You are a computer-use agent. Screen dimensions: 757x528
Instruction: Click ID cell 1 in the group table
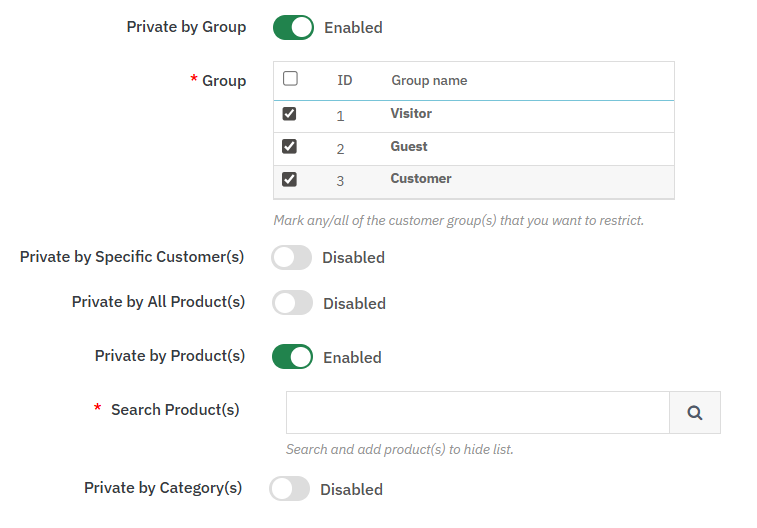click(340, 116)
